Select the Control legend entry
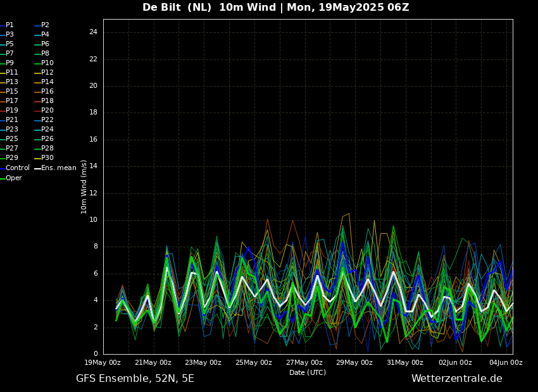 (17, 168)
